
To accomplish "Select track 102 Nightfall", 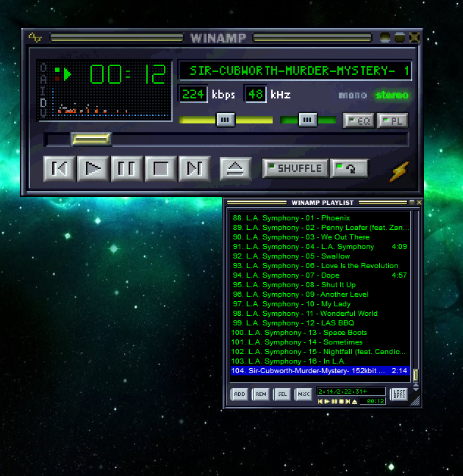I will click(x=320, y=352).
